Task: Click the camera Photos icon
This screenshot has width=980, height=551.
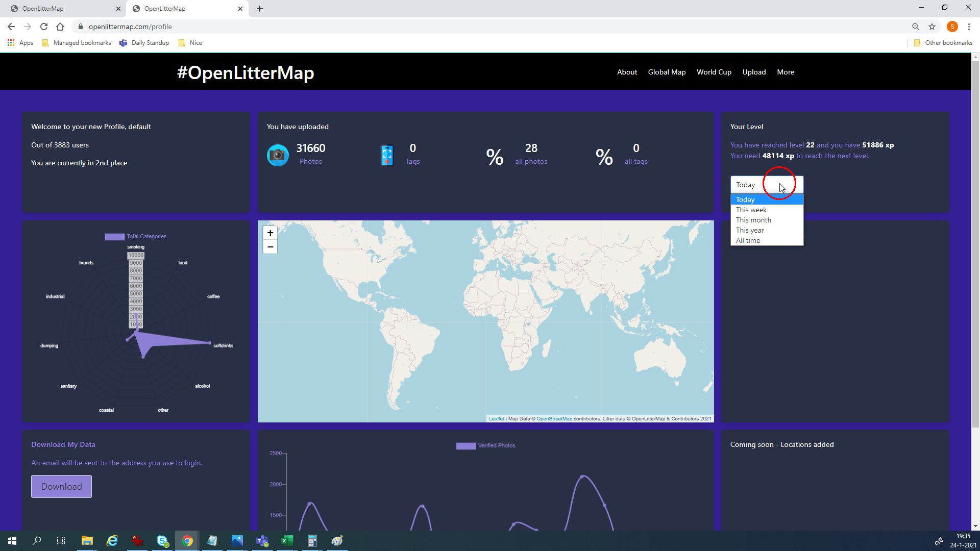Action: (x=278, y=155)
